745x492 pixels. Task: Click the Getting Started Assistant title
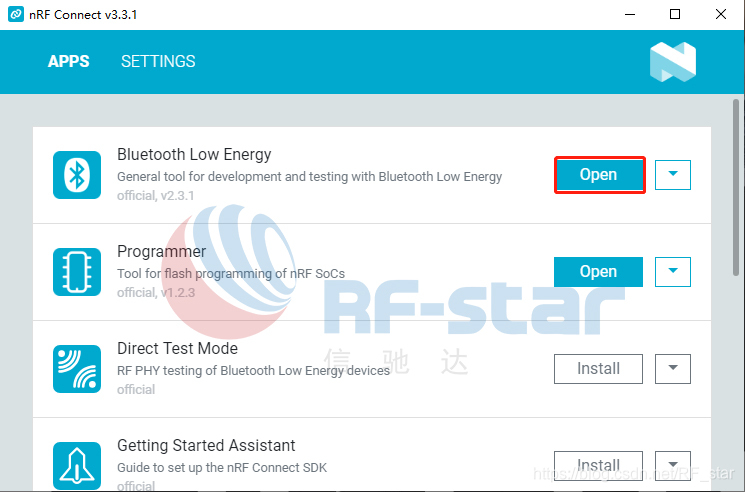tap(206, 445)
